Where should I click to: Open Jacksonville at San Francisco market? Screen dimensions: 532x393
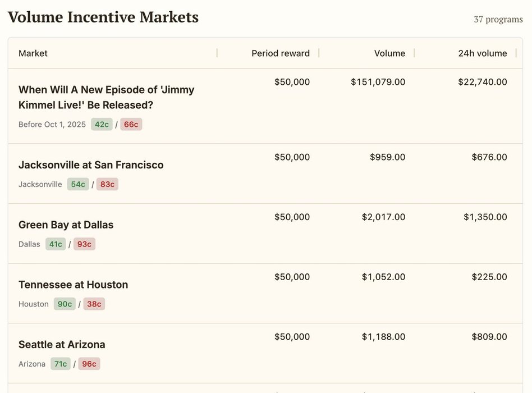[91, 165]
